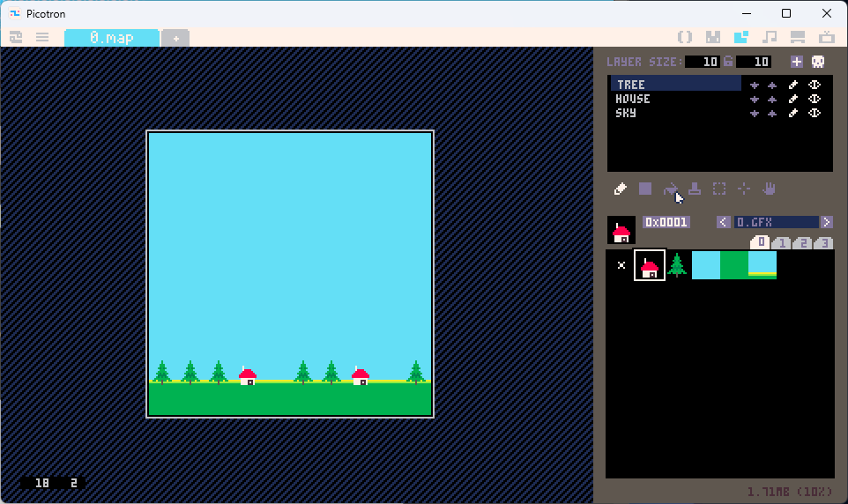Select the dashed selection tool
Viewport: 848px width, 504px height.
[719, 189]
